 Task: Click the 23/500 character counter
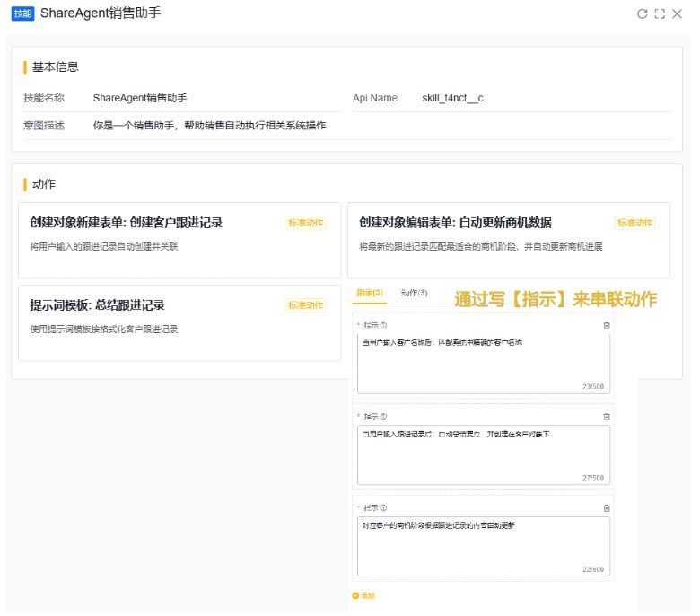coord(593,386)
